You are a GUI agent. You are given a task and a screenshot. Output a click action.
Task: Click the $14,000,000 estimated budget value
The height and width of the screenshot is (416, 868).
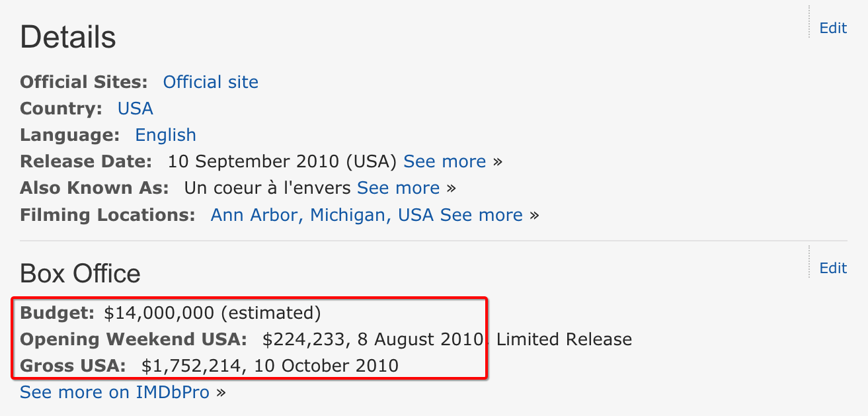[x=212, y=313]
